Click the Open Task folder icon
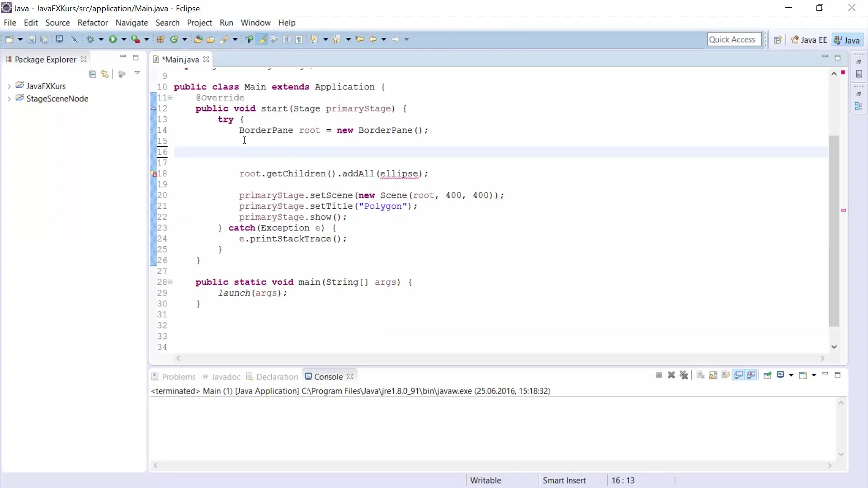The image size is (868, 488). [211, 39]
